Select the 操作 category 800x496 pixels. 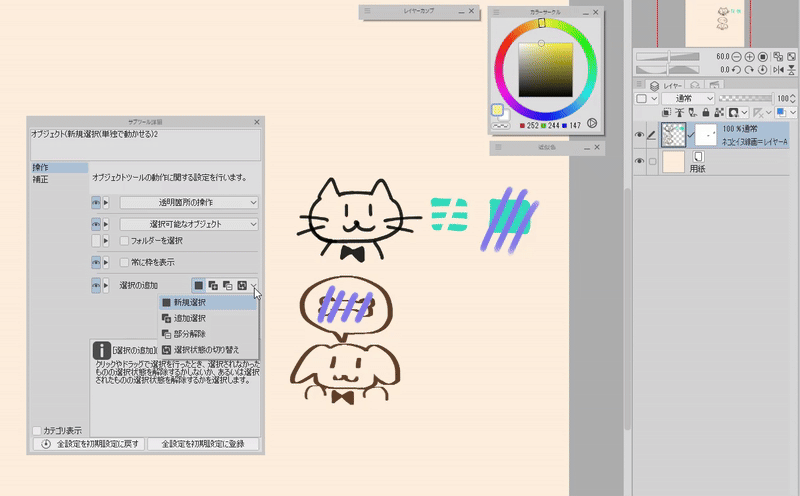(x=59, y=167)
